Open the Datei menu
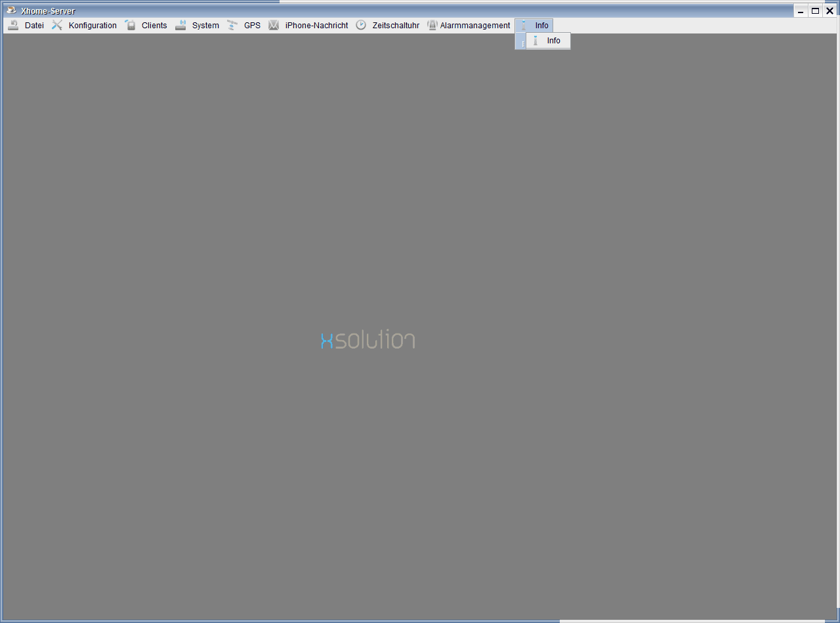 click(x=34, y=26)
